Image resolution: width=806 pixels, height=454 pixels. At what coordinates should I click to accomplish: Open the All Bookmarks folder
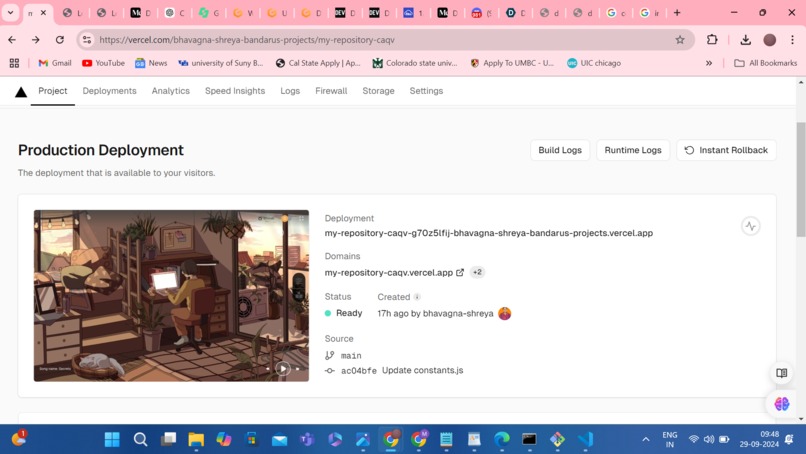(765, 63)
